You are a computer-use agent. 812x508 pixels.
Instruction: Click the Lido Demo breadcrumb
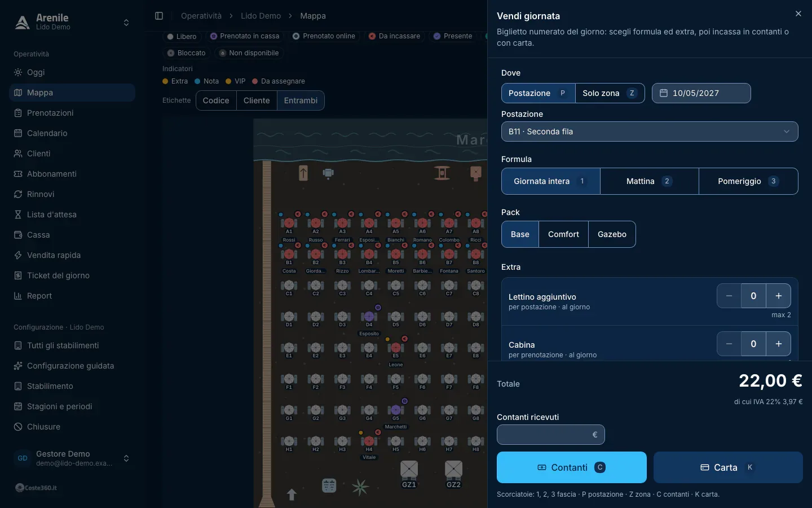(261, 16)
